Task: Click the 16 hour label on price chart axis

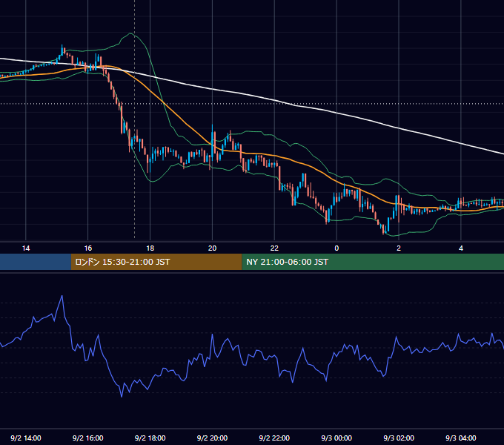Action: pos(87,248)
